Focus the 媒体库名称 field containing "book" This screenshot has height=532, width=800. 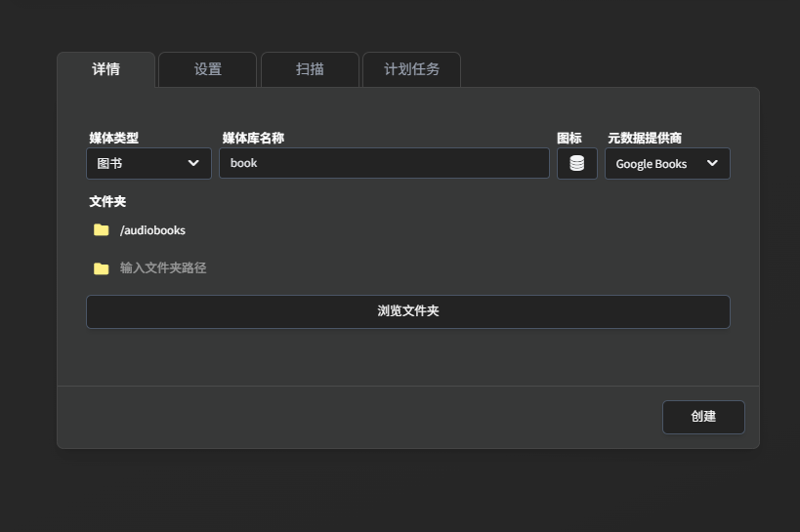[384, 164]
